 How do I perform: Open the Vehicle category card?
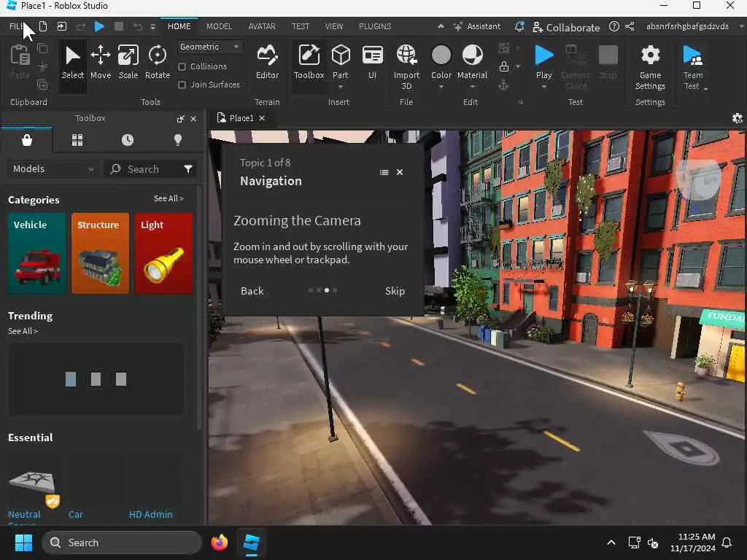coord(36,253)
